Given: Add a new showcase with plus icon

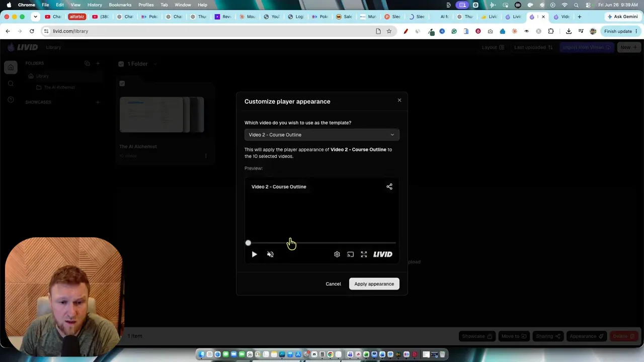Looking at the screenshot, I should [x=98, y=102].
